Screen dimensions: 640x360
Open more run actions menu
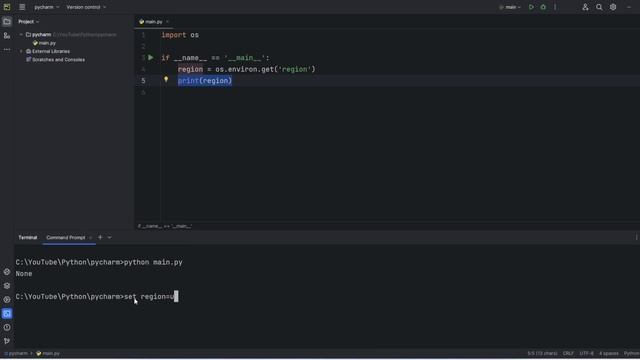coord(555,7)
